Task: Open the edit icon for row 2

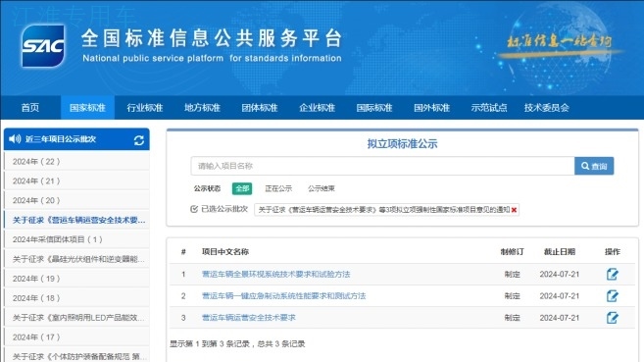Action: (612, 296)
